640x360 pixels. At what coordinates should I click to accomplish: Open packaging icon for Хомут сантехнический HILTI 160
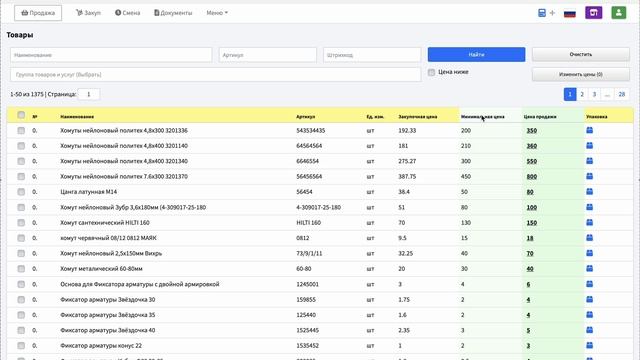pos(589,222)
